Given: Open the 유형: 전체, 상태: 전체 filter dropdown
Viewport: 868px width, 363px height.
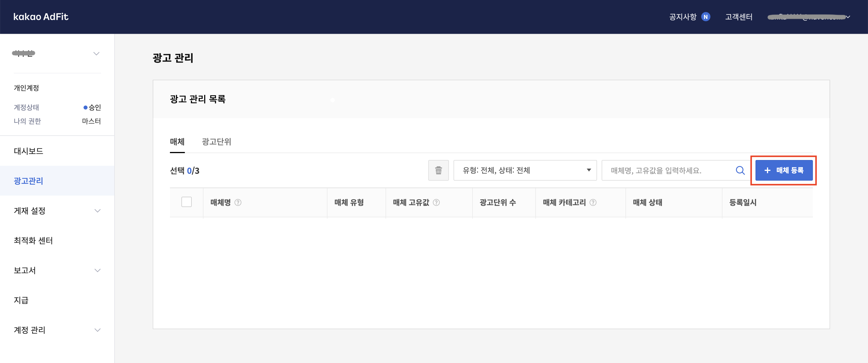Looking at the screenshot, I should point(525,170).
